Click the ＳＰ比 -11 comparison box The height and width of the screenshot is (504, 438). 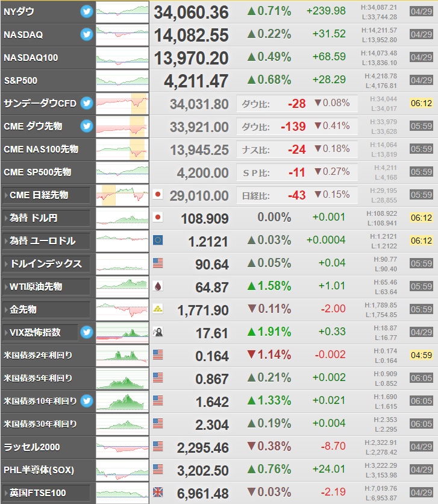(297, 172)
